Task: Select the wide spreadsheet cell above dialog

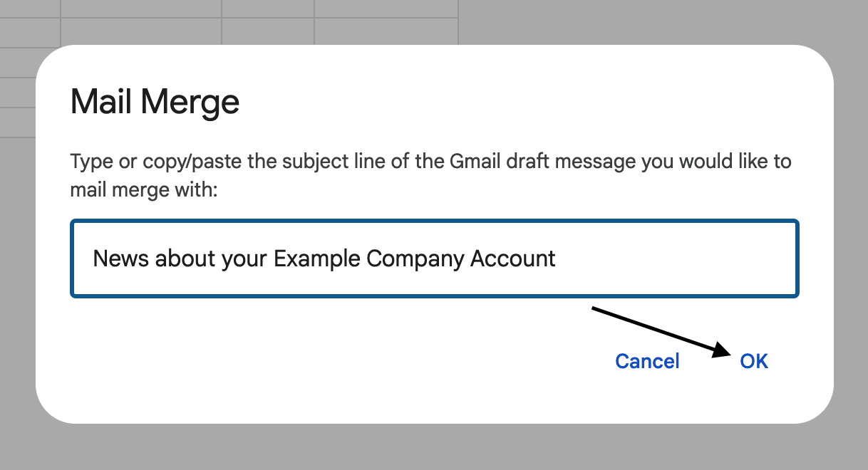Action: tap(140, 31)
